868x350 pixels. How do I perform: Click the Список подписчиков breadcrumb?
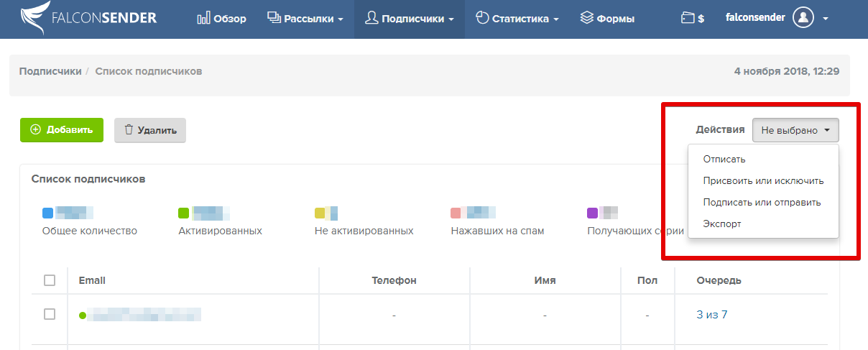coord(149,71)
